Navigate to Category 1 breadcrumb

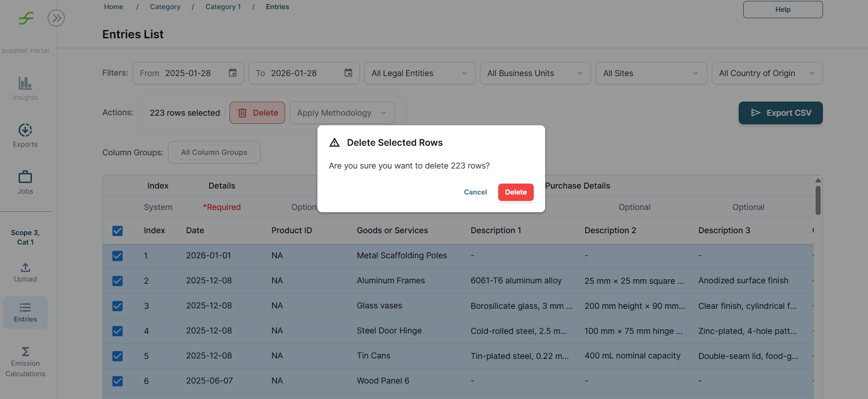click(223, 7)
